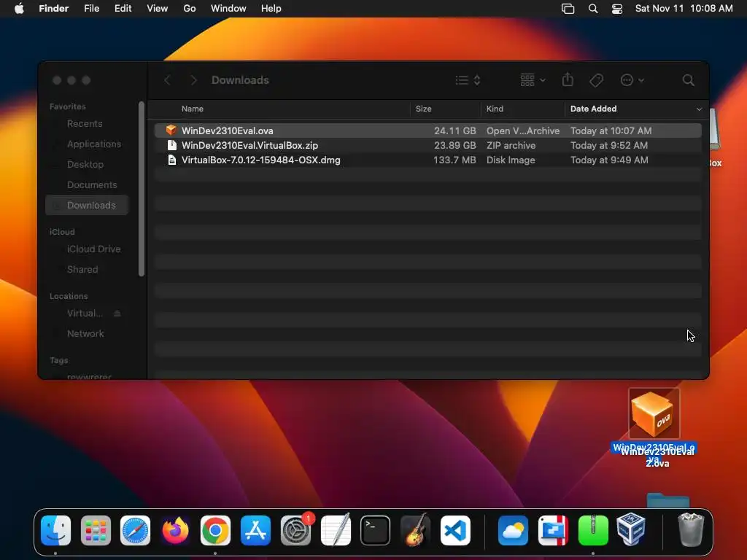Select the Virtual... location in sidebar
The height and width of the screenshot is (560, 747).
pos(85,314)
